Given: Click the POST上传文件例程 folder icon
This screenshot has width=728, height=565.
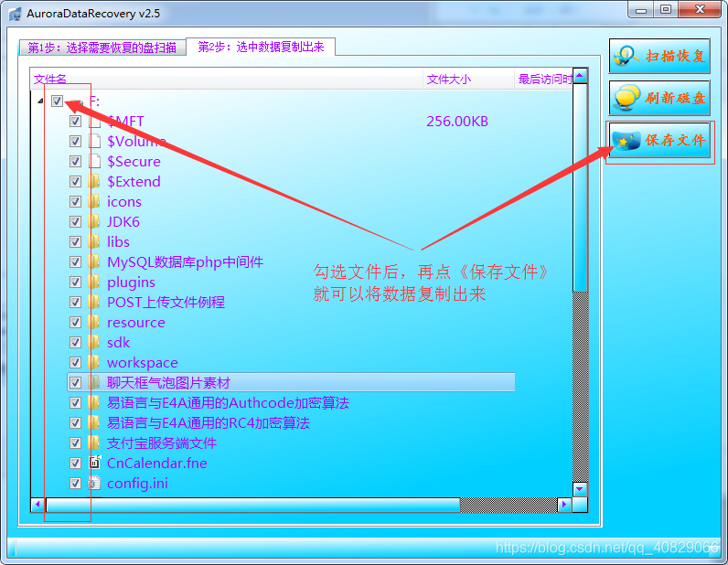Looking at the screenshot, I should [x=94, y=303].
